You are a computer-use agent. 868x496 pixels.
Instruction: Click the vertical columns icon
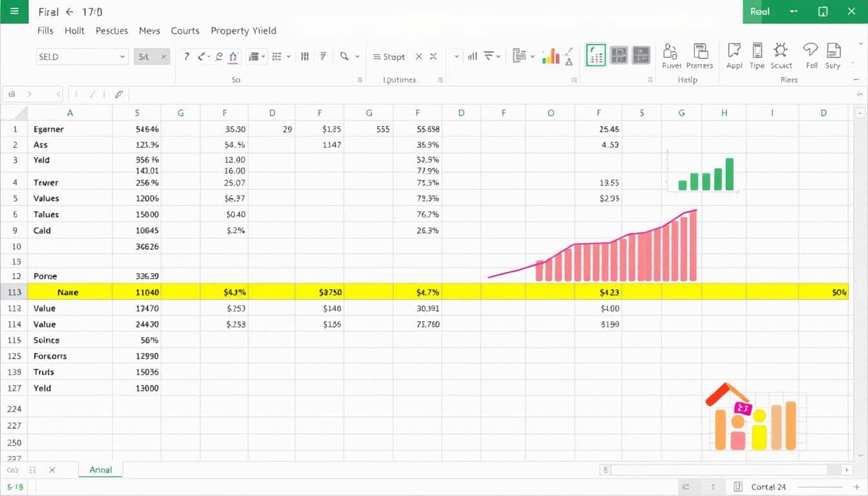(x=305, y=57)
